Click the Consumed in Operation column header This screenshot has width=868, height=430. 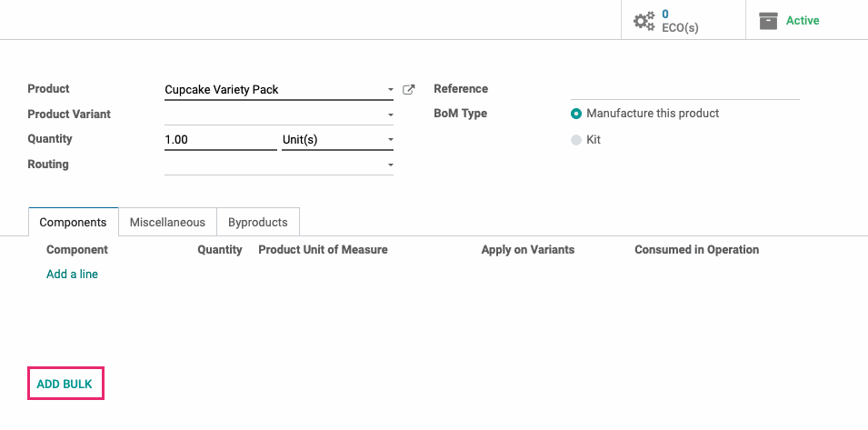[x=696, y=250]
